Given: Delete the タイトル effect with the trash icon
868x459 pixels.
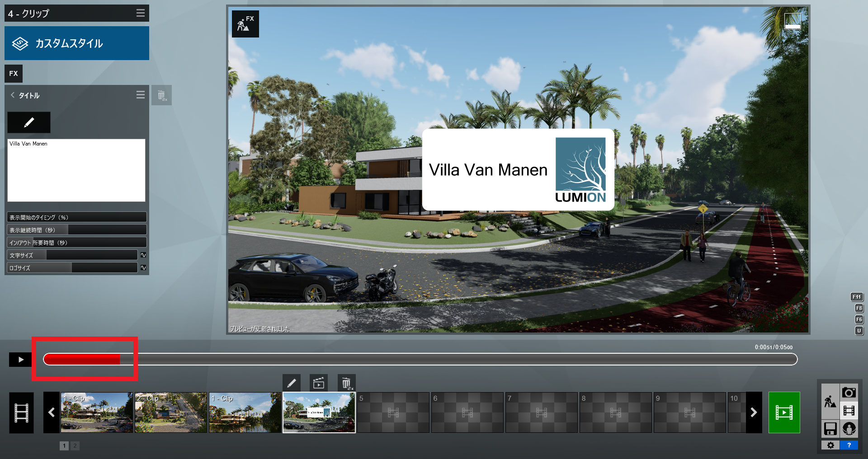Looking at the screenshot, I should click(x=161, y=95).
